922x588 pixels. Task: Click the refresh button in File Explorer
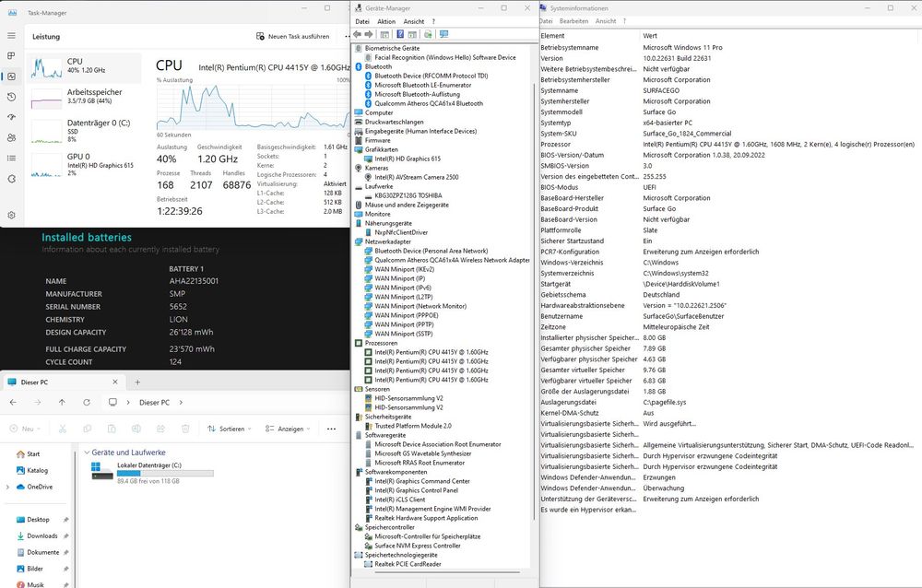(x=87, y=403)
